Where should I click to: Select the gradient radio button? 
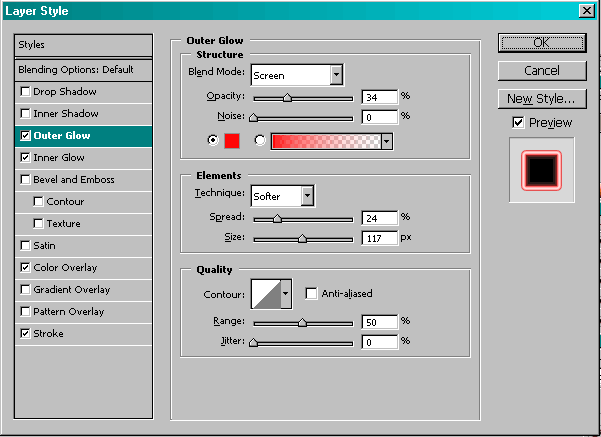[261, 140]
